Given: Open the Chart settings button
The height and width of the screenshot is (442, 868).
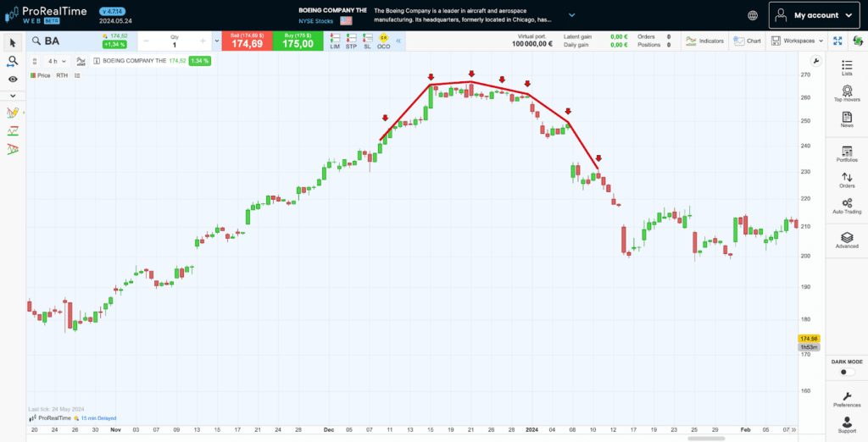Looking at the screenshot, I should coord(748,41).
